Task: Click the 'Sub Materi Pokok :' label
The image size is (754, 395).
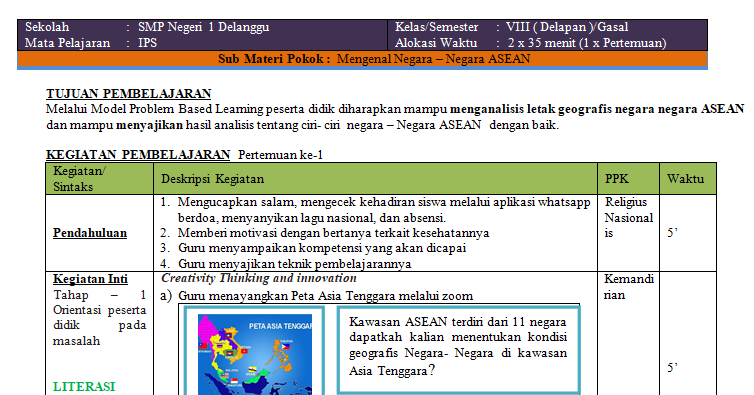Action: 274,59
